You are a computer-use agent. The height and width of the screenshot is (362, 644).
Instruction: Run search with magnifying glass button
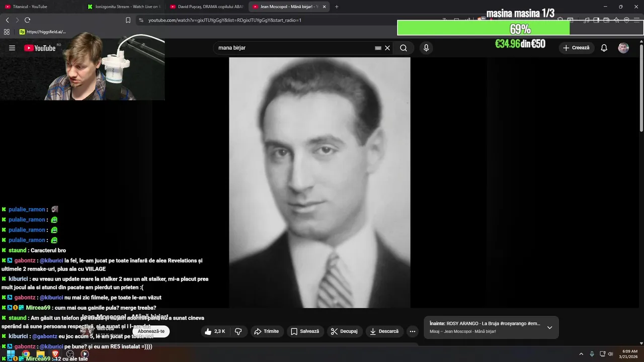pyautogui.click(x=404, y=48)
